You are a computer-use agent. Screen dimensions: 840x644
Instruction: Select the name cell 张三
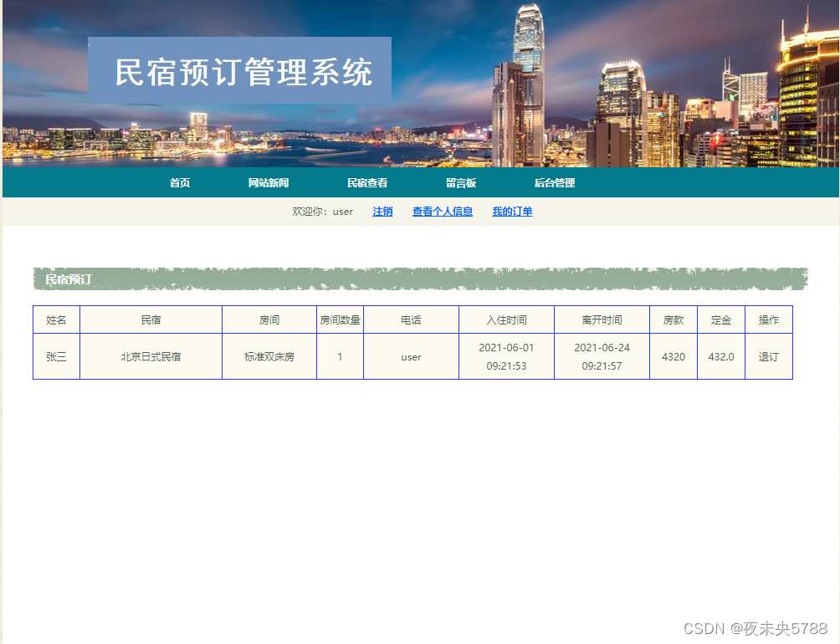[x=56, y=356]
